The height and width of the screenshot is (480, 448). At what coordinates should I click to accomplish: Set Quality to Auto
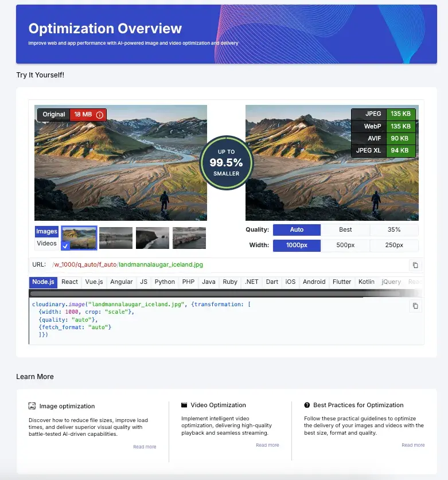click(297, 229)
